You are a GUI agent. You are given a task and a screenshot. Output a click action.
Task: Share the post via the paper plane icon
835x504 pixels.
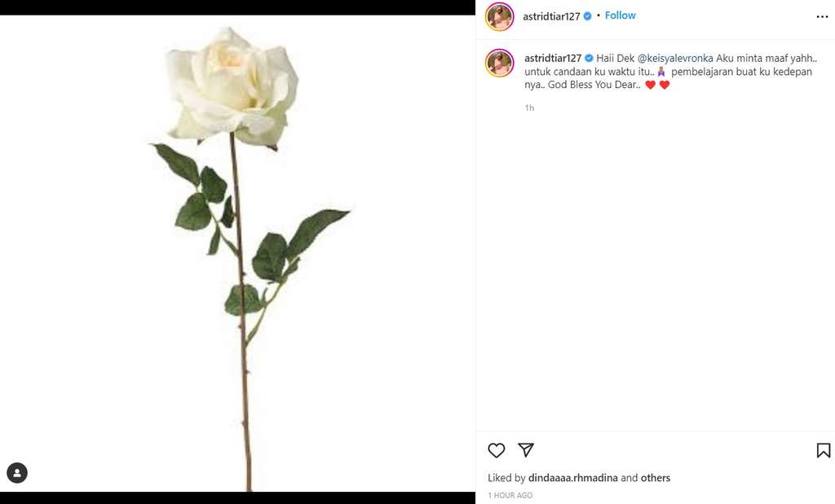(527, 450)
